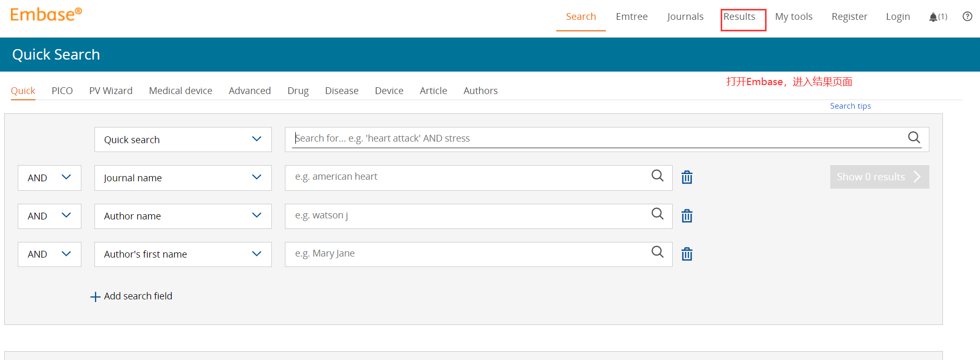Open the Emtree menu item
Viewport: 980px width, 360px height.
[631, 17]
